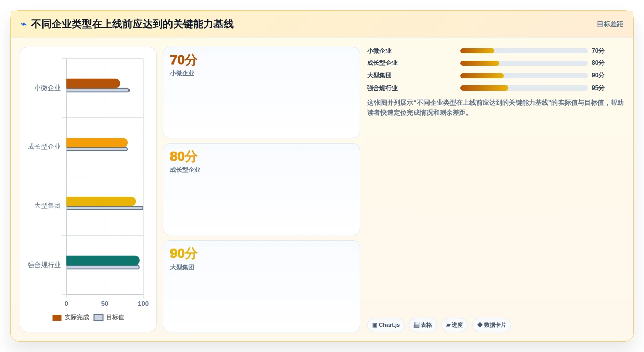Image resolution: width=644 pixels, height=352 pixels.
Task: Click the blue icon beside the dashboard title
Action: pos(24,24)
